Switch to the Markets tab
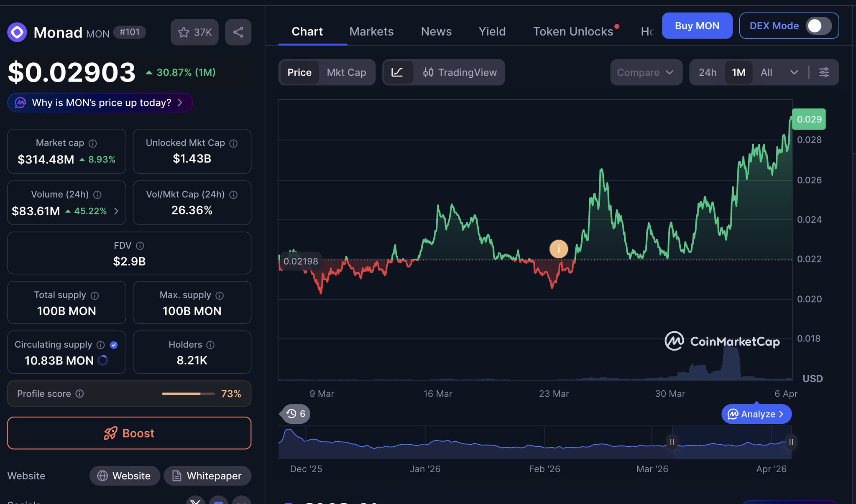856x504 pixels. [371, 31]
